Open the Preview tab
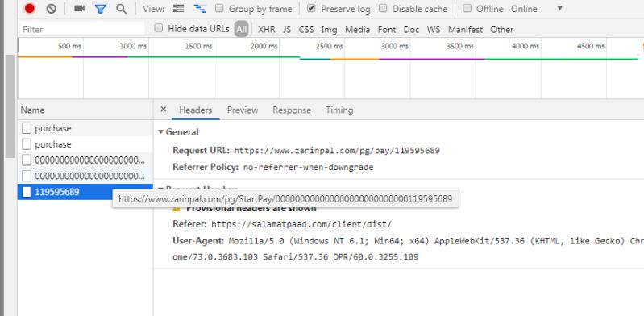This screenshot has width=644, height=316. [243, 110]
